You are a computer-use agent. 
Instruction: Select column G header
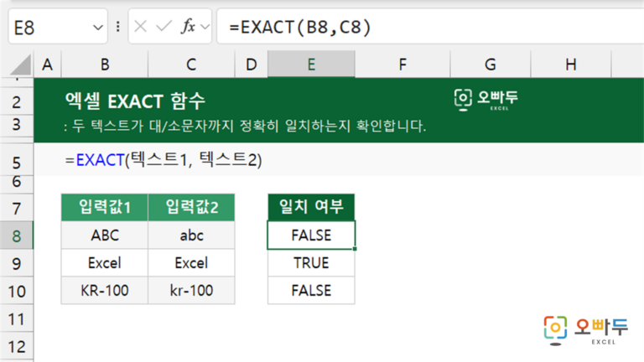(491, 65)
